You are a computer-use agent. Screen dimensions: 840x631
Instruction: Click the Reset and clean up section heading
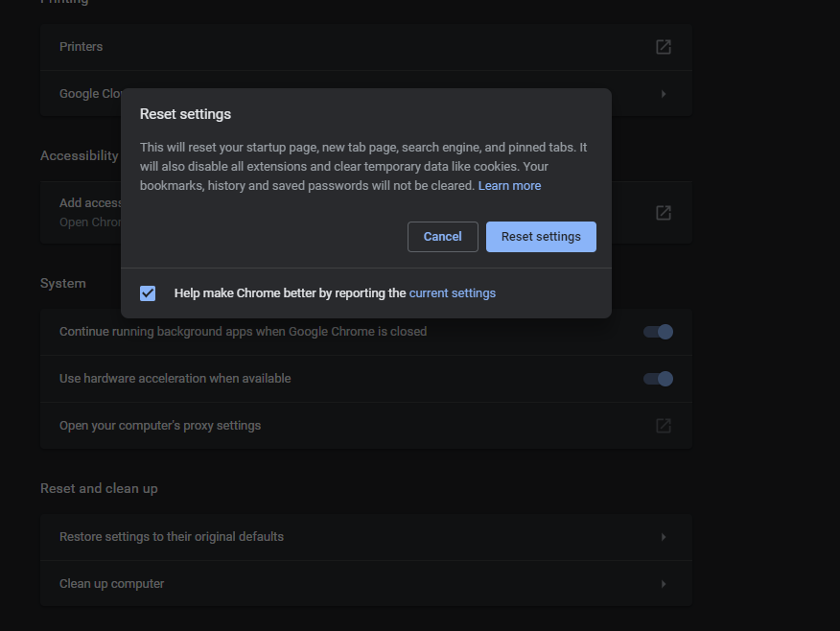point(99,488)
